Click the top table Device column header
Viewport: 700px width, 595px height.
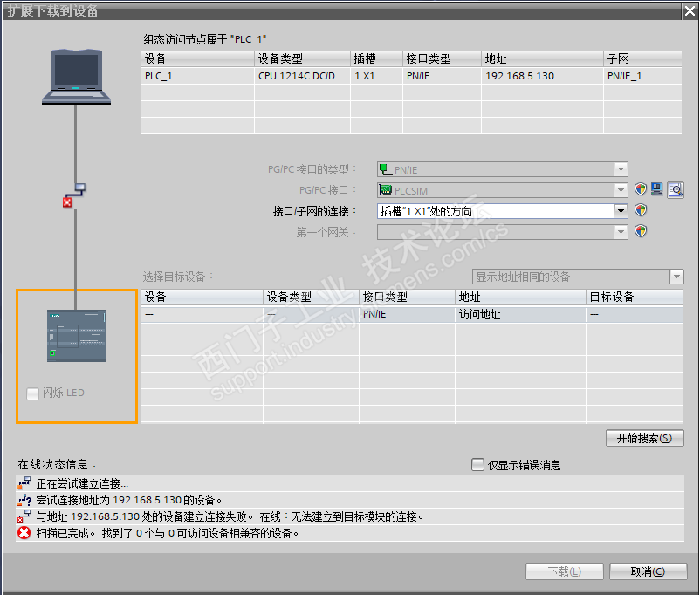[198, 59]
